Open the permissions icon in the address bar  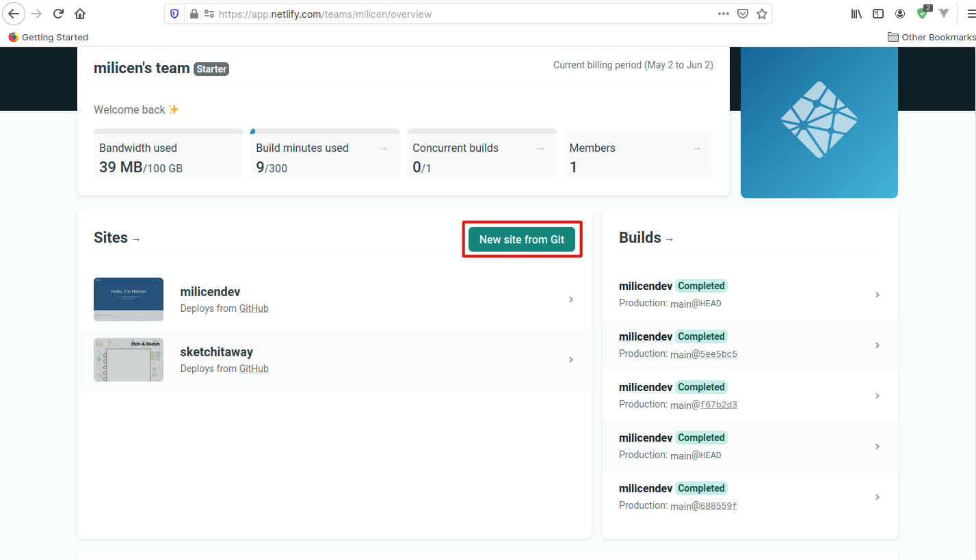[209, 14]
